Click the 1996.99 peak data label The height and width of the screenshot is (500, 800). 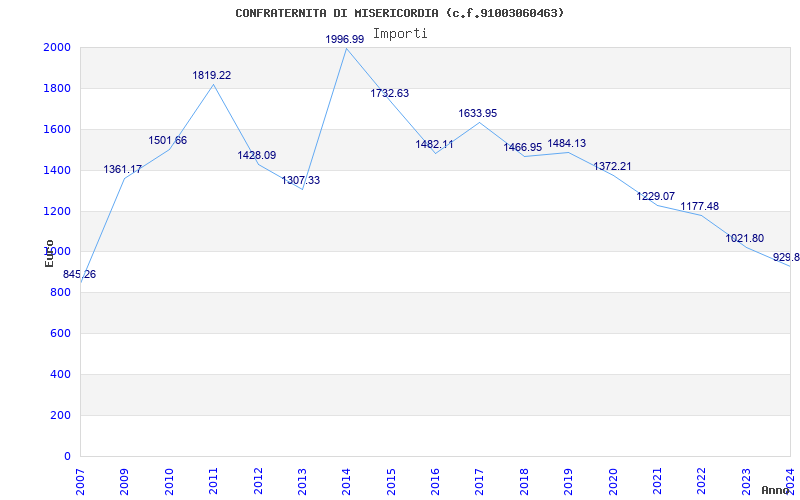pyautogui.click(x=345, y=39)
